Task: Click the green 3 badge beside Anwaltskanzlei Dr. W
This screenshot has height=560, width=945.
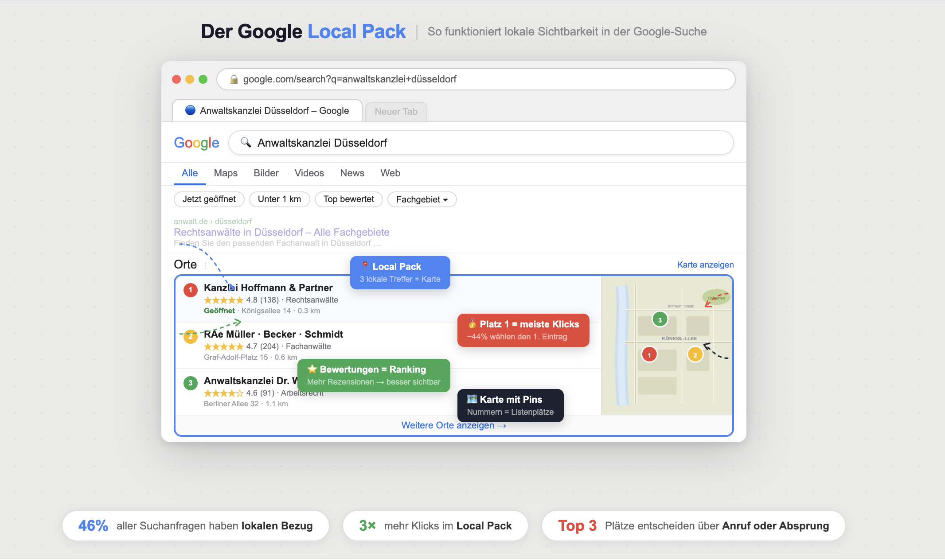Action: point(191,383)
